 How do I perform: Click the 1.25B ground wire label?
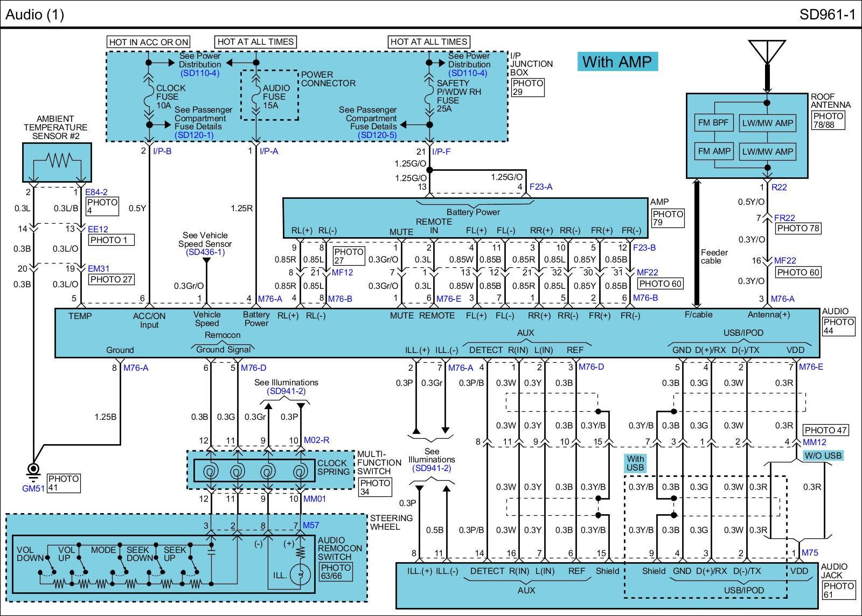click(x=106, y=417)
